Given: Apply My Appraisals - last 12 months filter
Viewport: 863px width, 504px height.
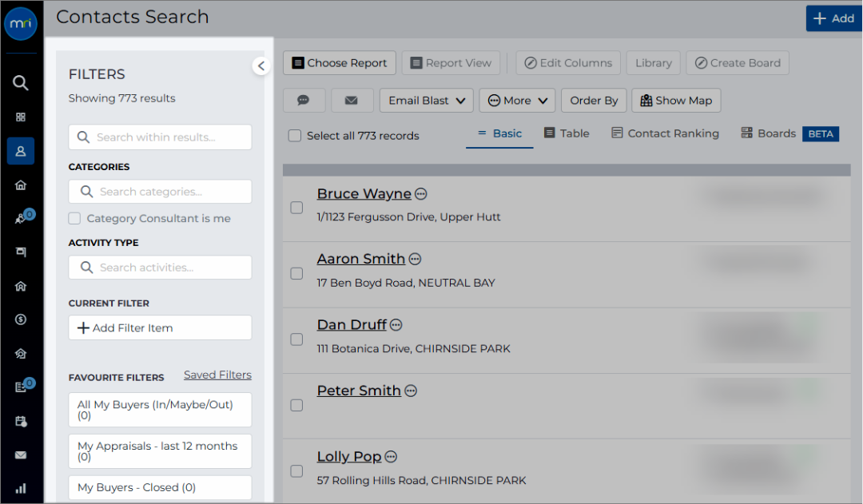Looking at the screenshot, I should coord(160,451).
